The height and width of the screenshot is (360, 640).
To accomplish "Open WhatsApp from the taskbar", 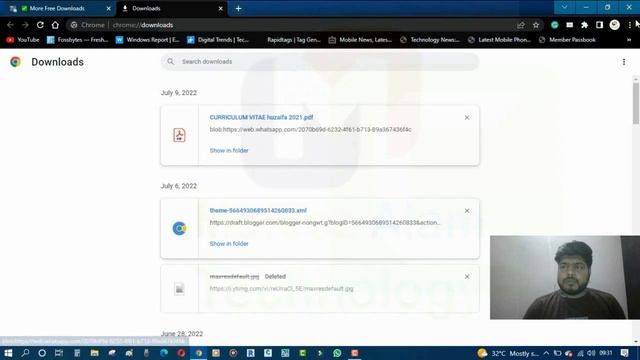I will [x=337, y=353].
